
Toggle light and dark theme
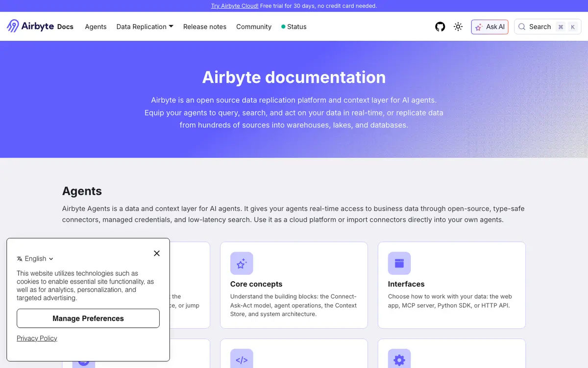click(x=458, y=26)
